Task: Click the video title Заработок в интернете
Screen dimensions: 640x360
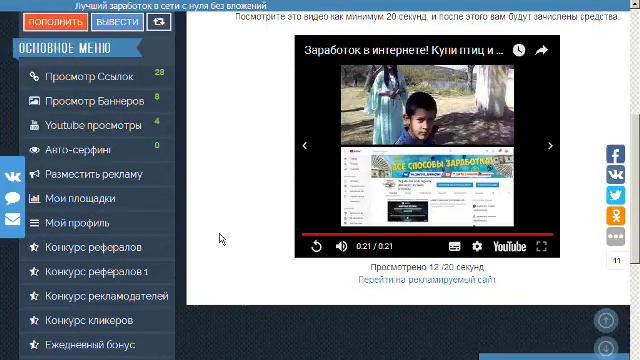Action: pos(404,50)
